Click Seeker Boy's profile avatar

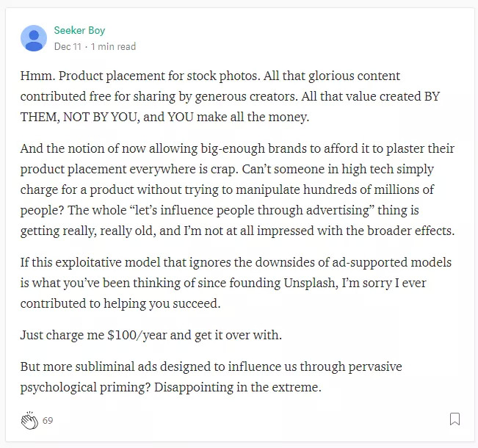click(x=34, y=38)
